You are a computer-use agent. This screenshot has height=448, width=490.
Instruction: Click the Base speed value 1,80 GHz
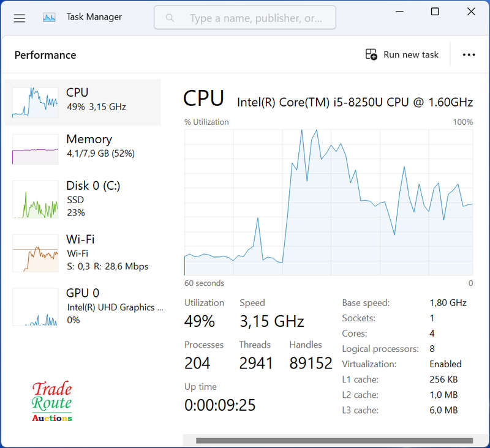coord(448,303)
